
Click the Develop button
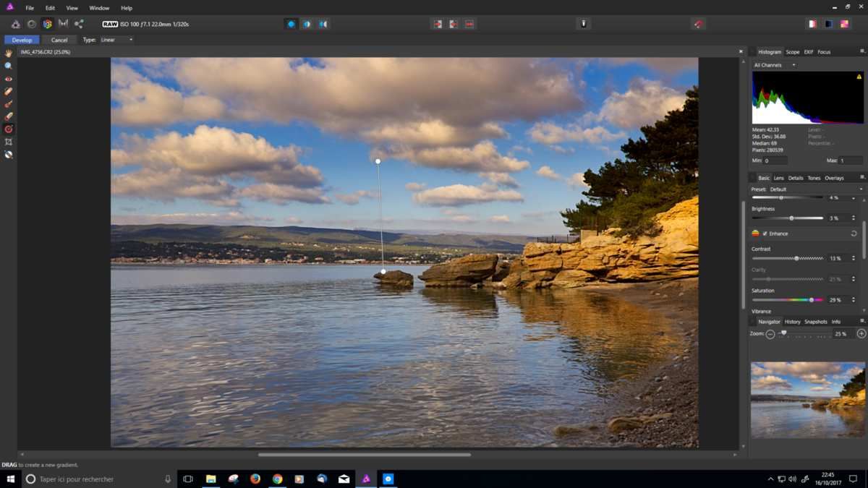pos(22,40)
